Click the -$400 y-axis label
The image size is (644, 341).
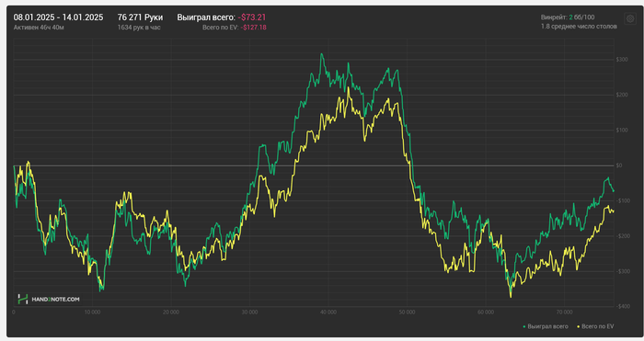coord(623,306)
